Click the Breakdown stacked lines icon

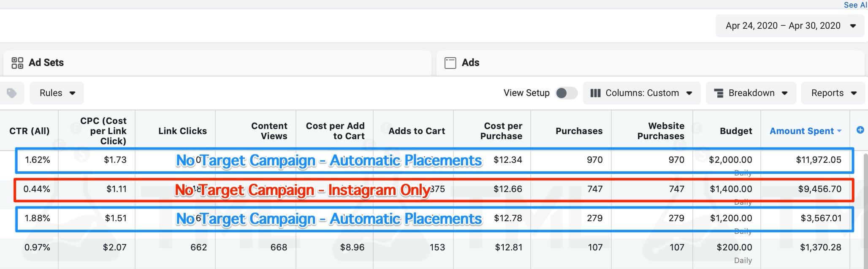click(x=719, y=93)
